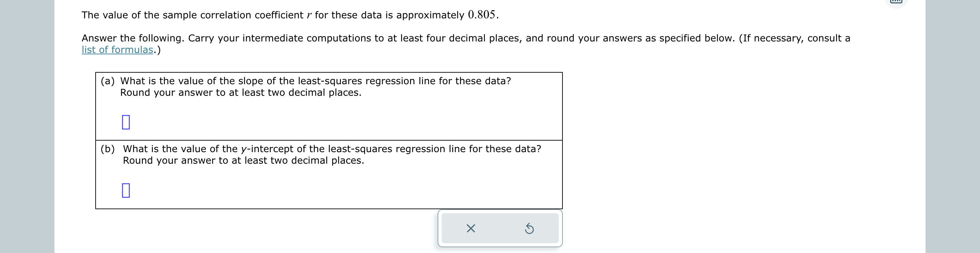
Task: Click the gray toolbar containing X and undo
Action: tap(500, 228)
